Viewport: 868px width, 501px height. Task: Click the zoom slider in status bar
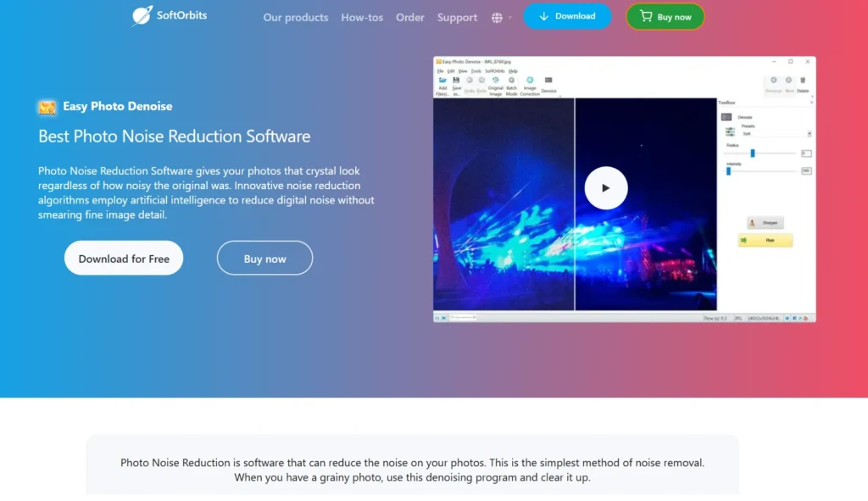(x=463, y=318)
